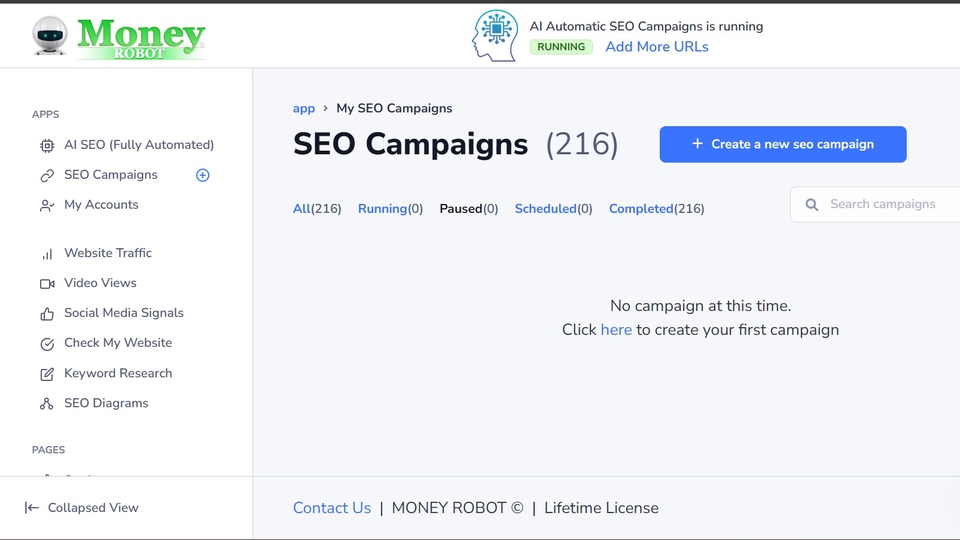Click the My Accounts user icon
This screenshot has width=960, height=540.
point(47,206)
